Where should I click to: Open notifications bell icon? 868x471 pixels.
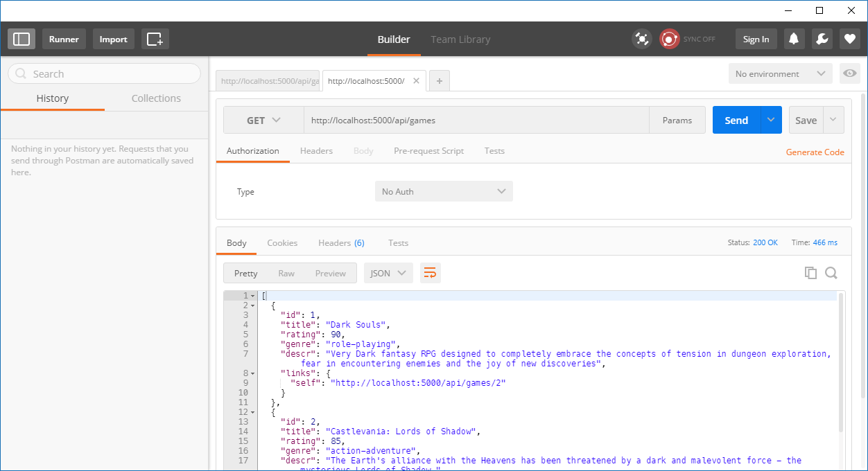pos(795,39)
